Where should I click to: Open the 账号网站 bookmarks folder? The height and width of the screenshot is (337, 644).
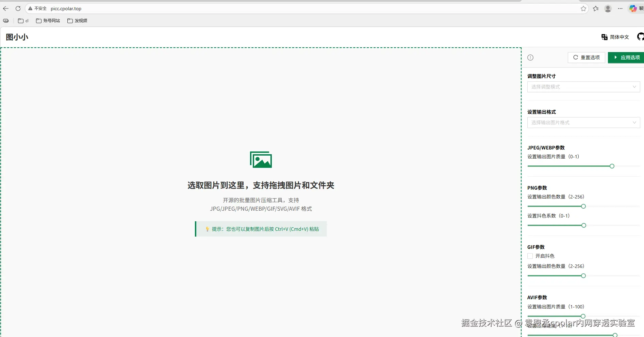48,20
